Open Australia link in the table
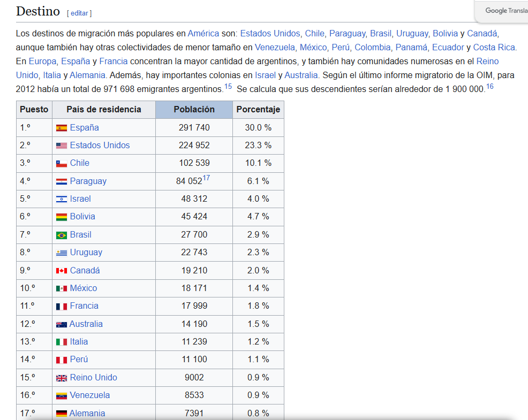Screen dimensions: 528x420 (x=86, y=324)
